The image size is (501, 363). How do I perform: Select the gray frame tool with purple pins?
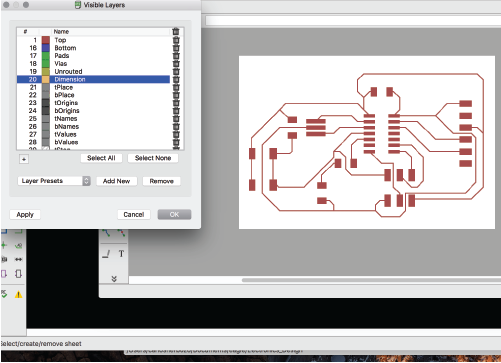18,274
